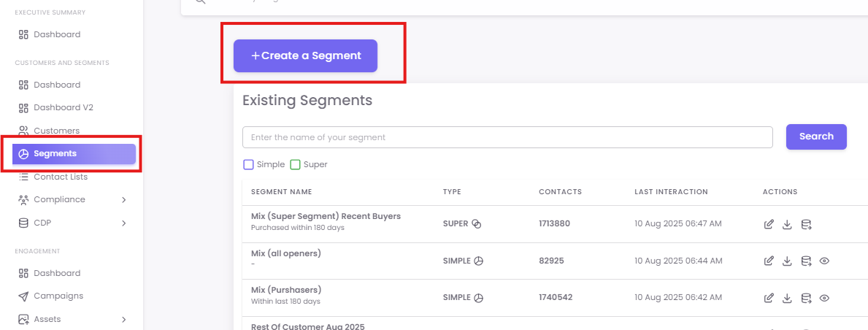Download the Mix (all openers) segment

787,261
